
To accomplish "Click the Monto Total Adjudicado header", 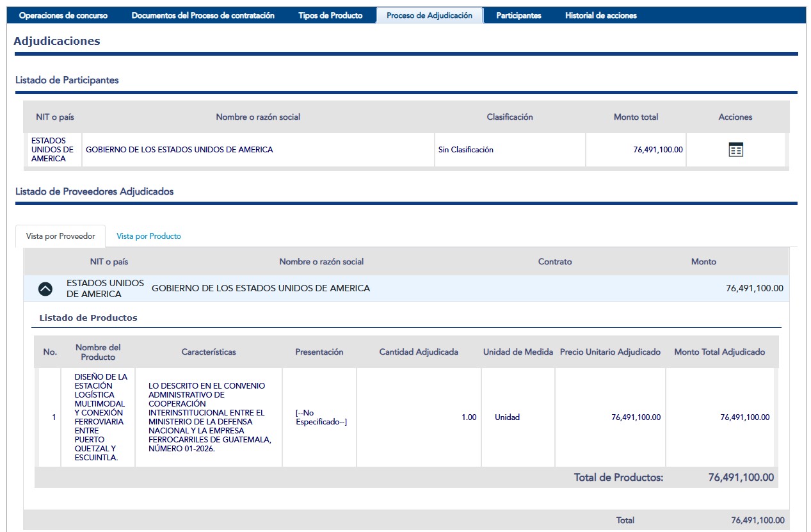I will pos(719,352).
